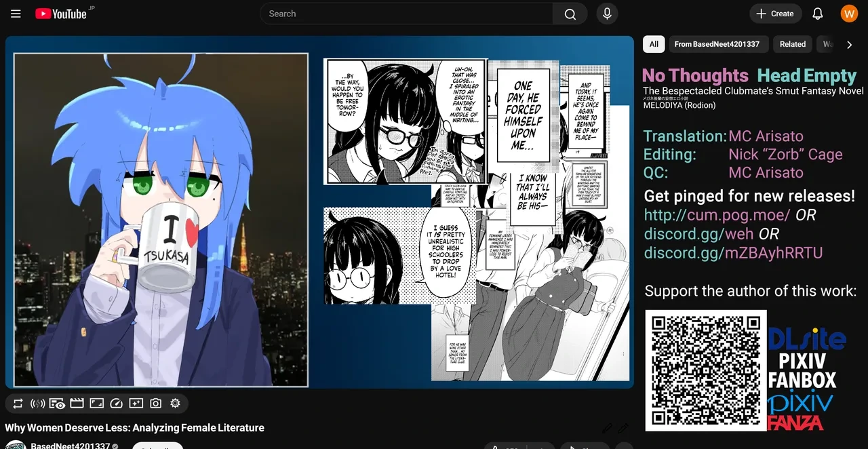The image size is (868, 449).
Task: Open the Create button
Action: pos(775,14)
